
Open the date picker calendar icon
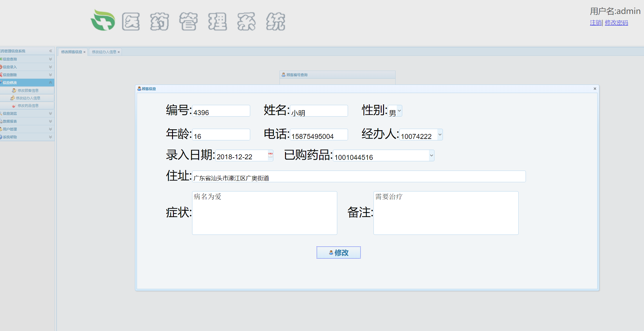coord(270,155)
